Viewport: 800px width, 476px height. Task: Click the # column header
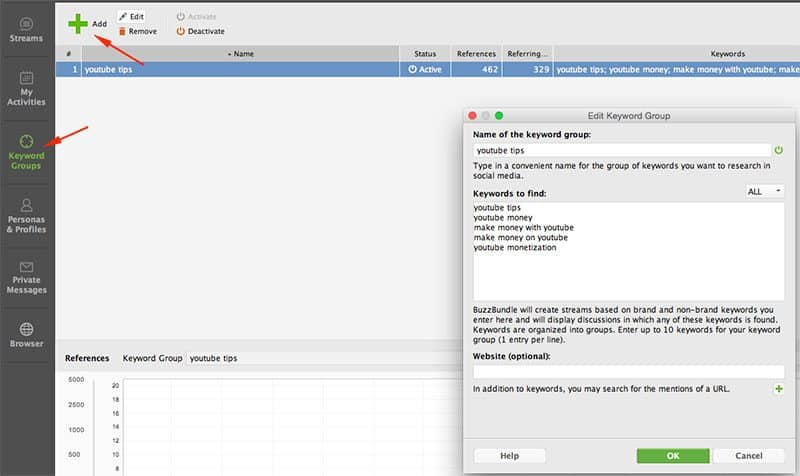(x=69, y=54)
